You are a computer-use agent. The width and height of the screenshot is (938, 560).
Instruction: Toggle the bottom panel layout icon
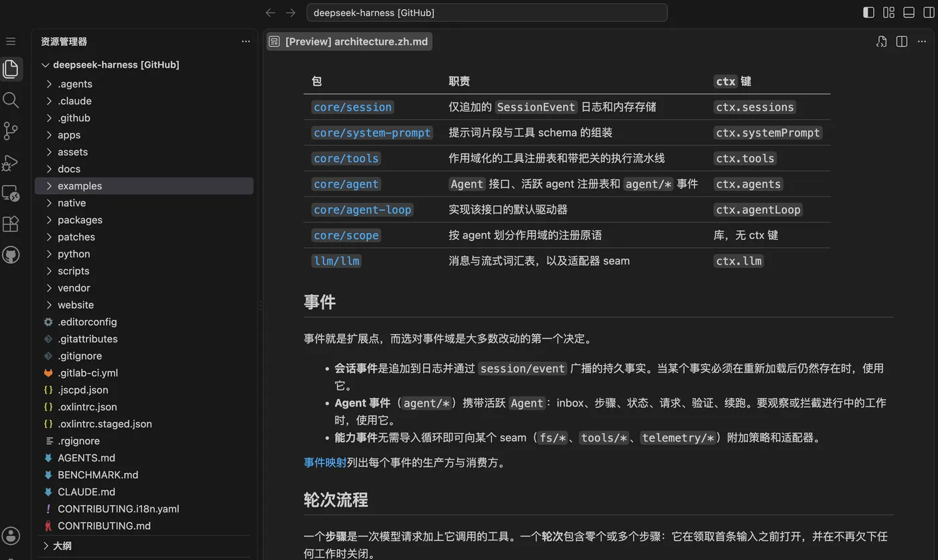pos(909,13)
